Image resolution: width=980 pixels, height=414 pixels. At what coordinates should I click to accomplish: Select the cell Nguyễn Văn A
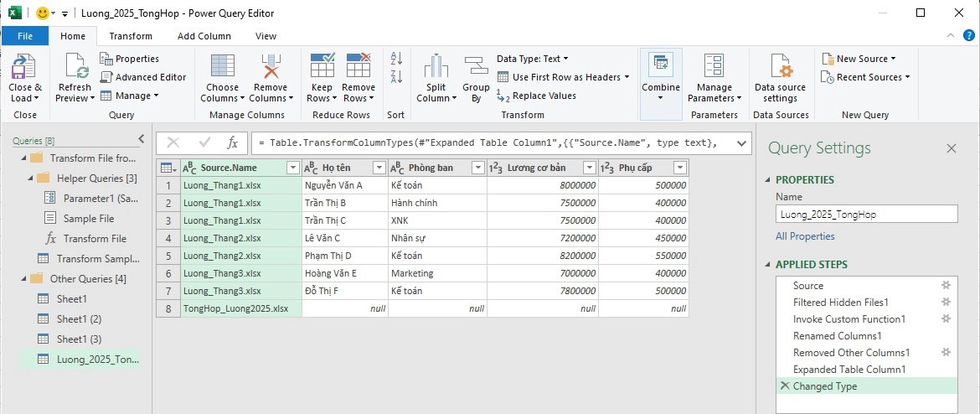345,185
